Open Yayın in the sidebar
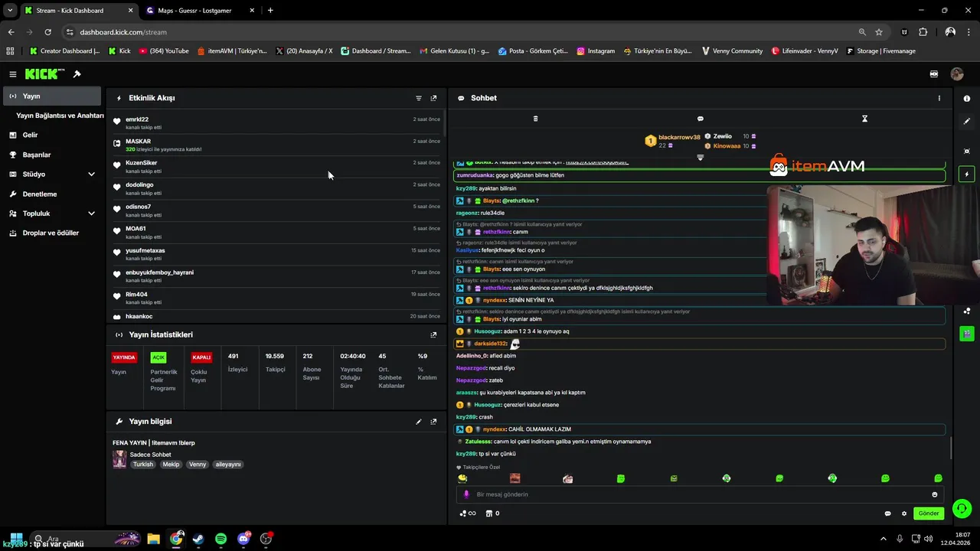 click(52, 96)
